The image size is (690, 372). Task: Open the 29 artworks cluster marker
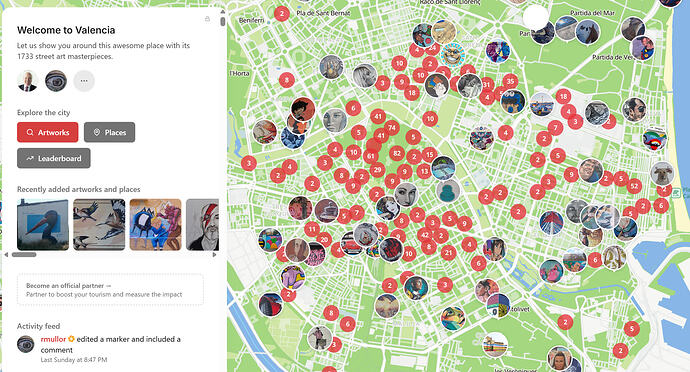(377, 169)
